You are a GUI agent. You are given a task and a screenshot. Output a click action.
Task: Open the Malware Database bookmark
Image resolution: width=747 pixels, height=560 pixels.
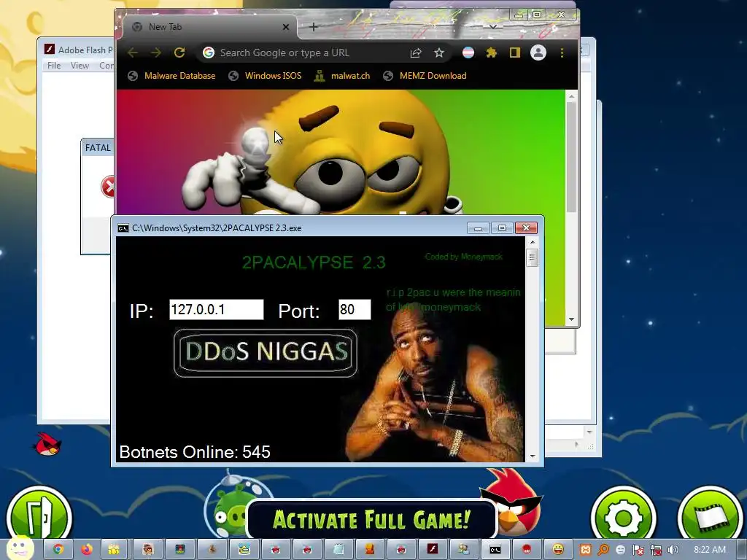click(x=172, y=76)
